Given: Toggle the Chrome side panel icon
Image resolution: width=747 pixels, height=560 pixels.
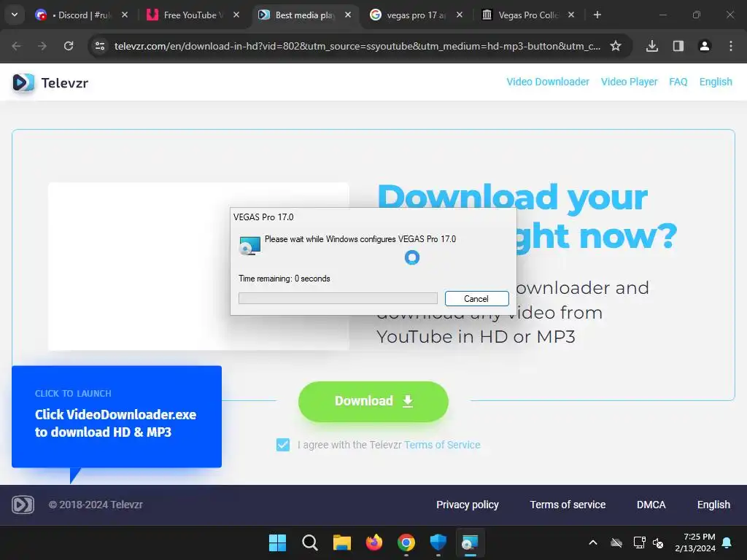Looking at the screenshot, I should [678, 46].
